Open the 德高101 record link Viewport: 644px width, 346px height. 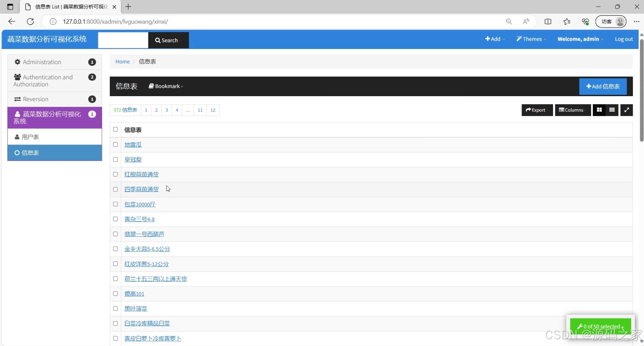point(134,294)
